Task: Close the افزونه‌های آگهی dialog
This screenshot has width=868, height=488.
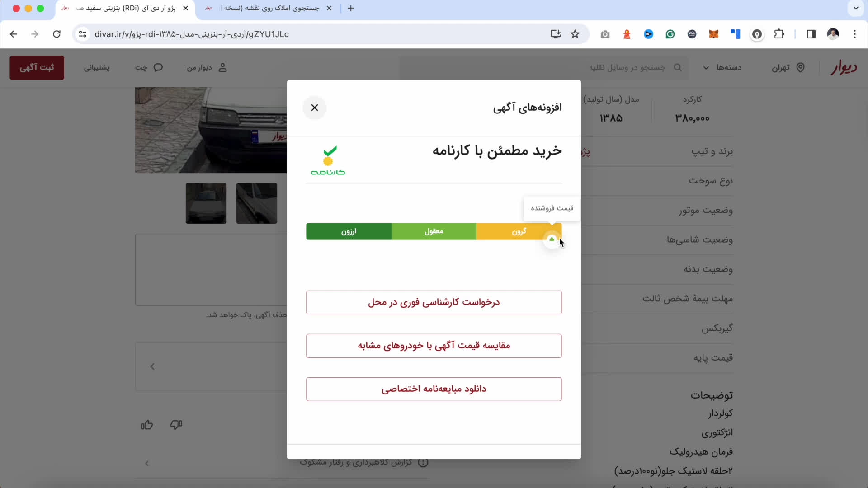Action: click(x=315, y=108)
